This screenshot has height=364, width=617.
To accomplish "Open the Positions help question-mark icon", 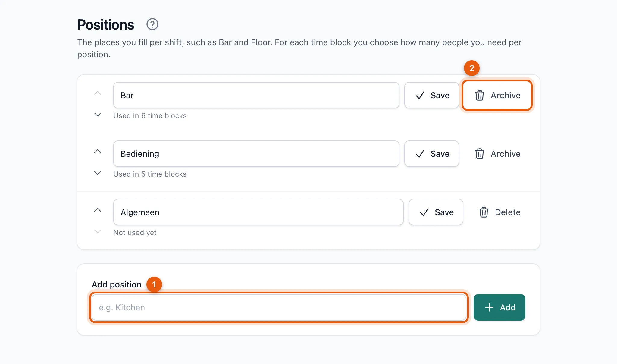I will point(152,24).
